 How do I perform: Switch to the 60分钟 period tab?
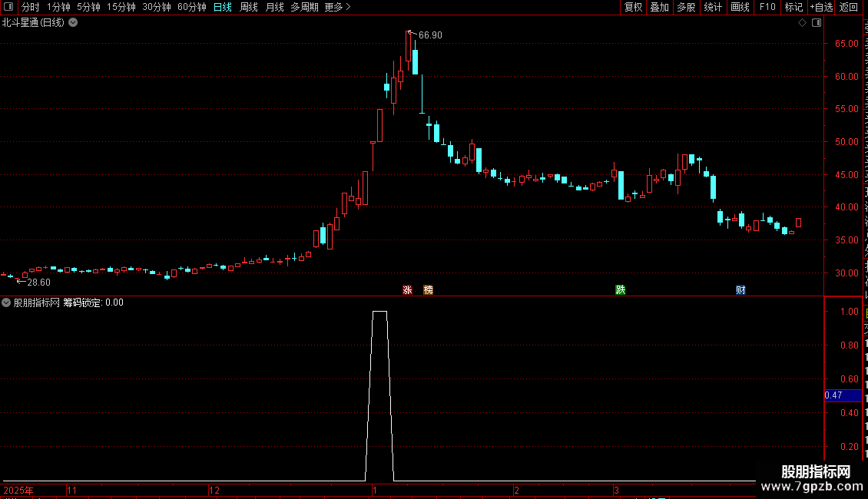(191, 7)
